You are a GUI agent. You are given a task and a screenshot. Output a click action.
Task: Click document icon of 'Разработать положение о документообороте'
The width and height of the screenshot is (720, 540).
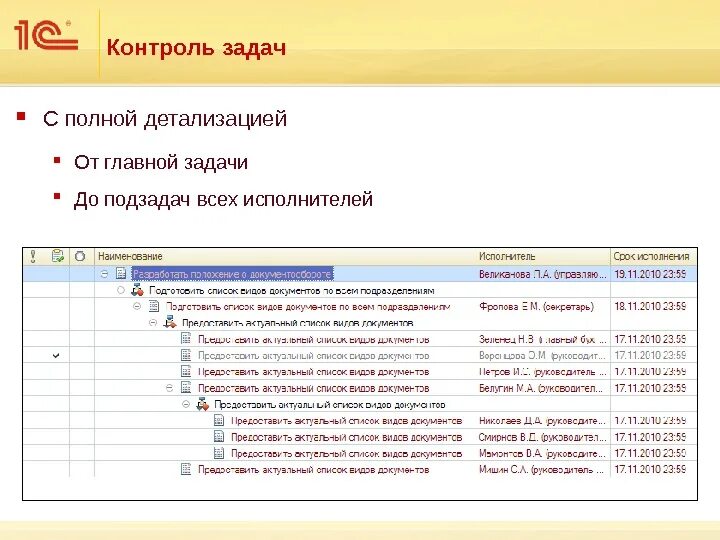pyautogui.click(x=121, y=274)
